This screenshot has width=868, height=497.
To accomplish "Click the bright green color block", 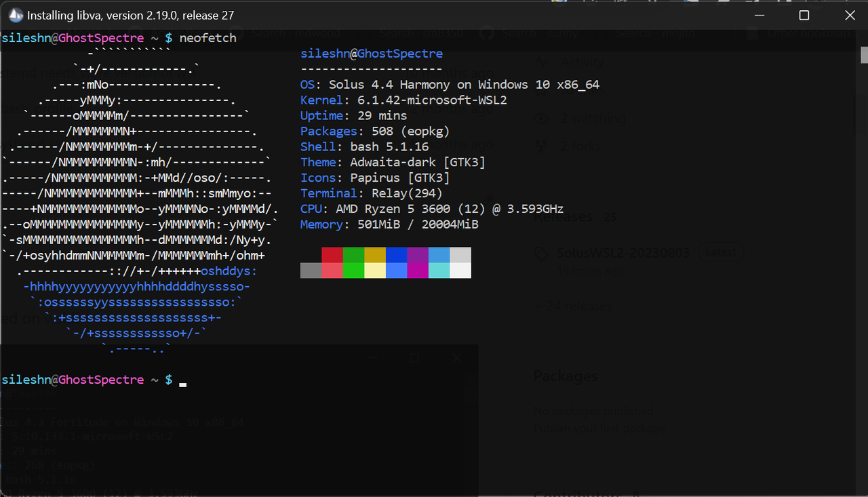I will point(354,271).
